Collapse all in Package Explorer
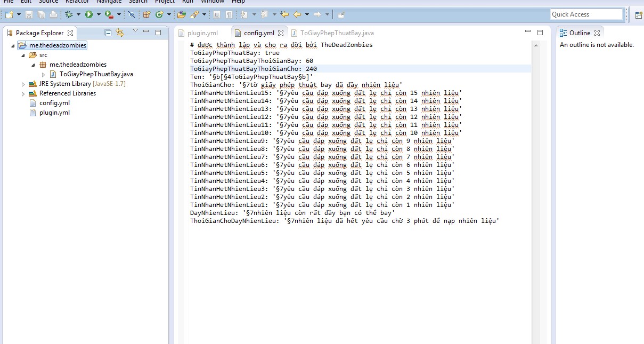 (x=109, y=33)
